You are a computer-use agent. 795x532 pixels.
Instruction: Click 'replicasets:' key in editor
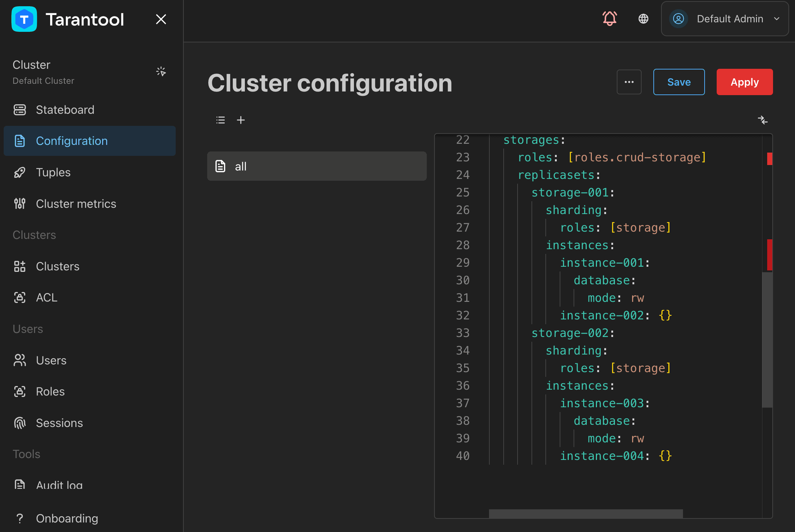click(x=559, y=175)
